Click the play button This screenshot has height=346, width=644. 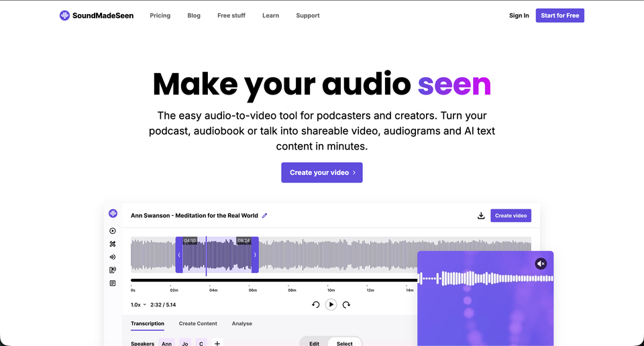[331, 304]
